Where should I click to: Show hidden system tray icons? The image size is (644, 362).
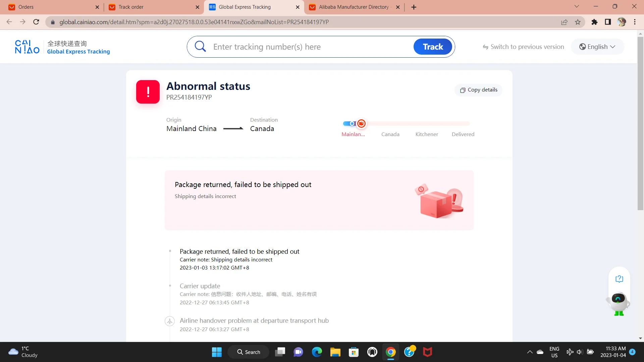[x=530, y=352]
